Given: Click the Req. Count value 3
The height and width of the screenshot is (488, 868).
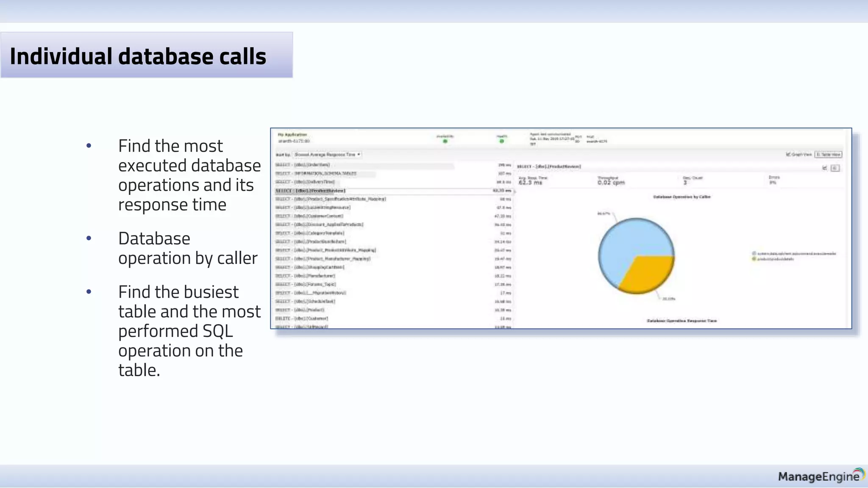Looking at the screenshot, I should (685, 183).
